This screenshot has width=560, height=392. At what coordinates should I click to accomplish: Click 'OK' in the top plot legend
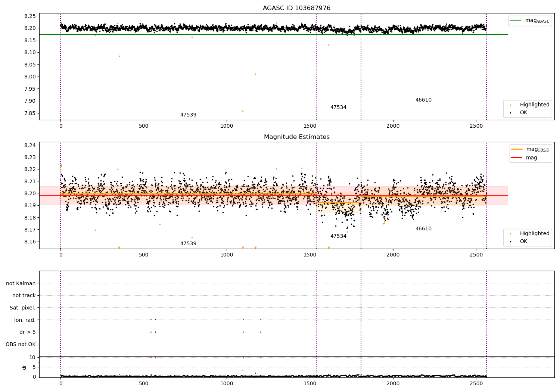[x=523, y=113]
